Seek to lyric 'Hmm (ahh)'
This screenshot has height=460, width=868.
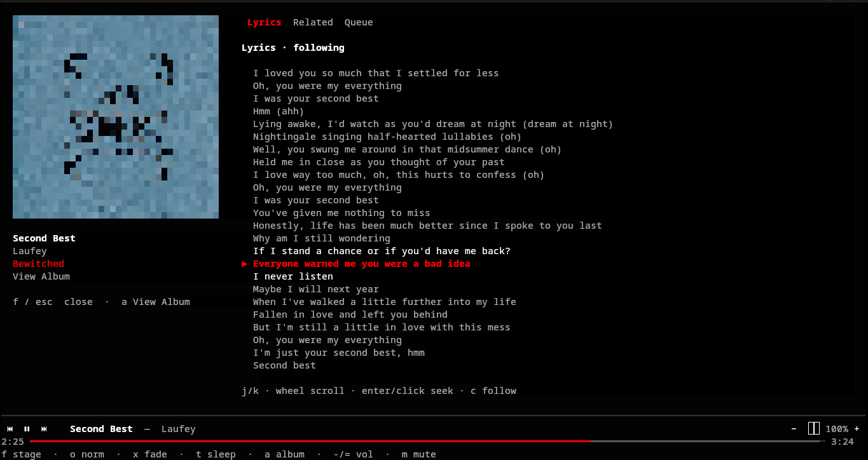click(x=279, y=111)
